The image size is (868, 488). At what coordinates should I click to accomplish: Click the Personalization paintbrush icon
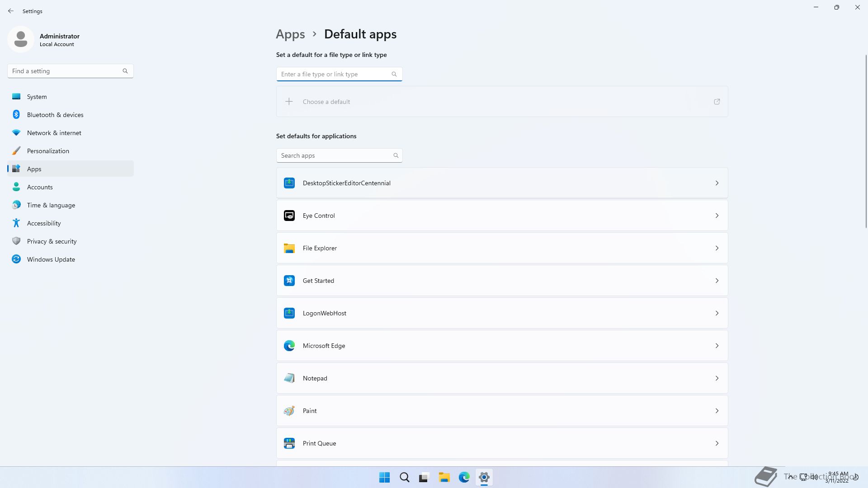pyautogui.click(x=16, y=151)
